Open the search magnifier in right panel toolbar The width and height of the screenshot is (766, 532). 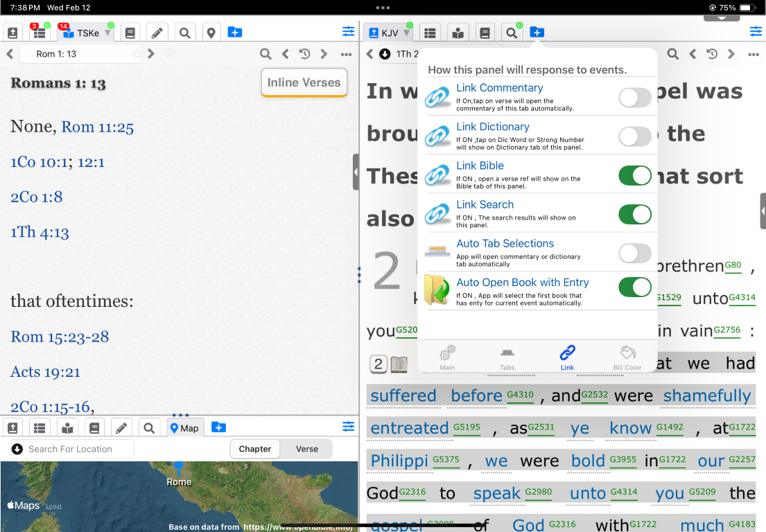(x=512, y=33)
